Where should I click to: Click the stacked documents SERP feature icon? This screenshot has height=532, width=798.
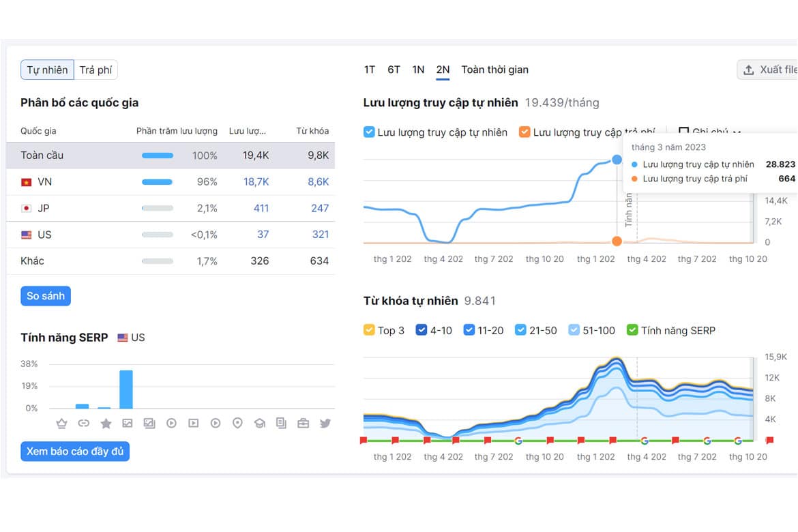[x=281, y=423]
